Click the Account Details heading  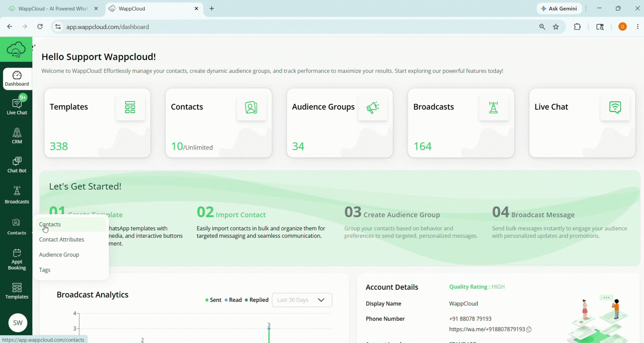[392, 287]
